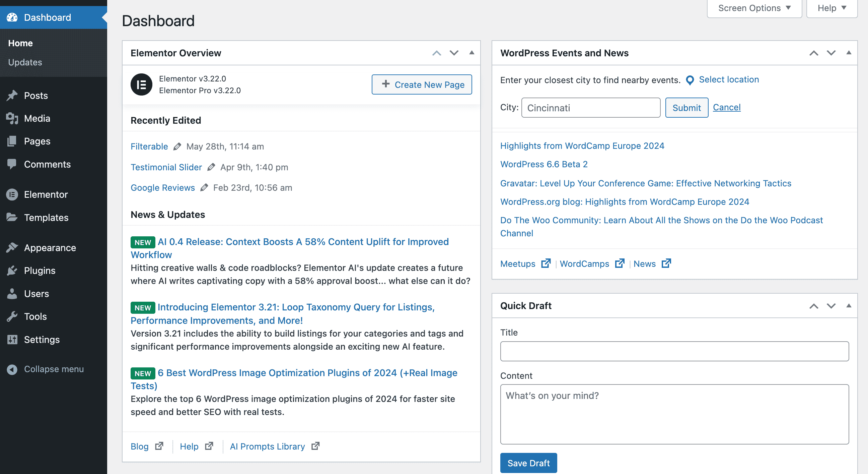Click external link icon beside Blog
This screenshot has width=868, height=474.
(159, 446)
